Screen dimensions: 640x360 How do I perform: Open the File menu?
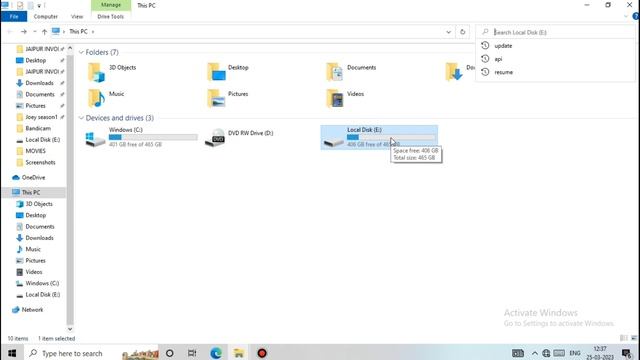coord(14,16)
